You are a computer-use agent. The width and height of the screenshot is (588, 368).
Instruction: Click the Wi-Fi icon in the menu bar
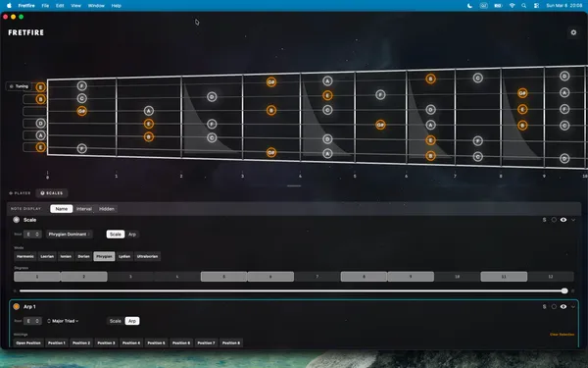(512, 6)
